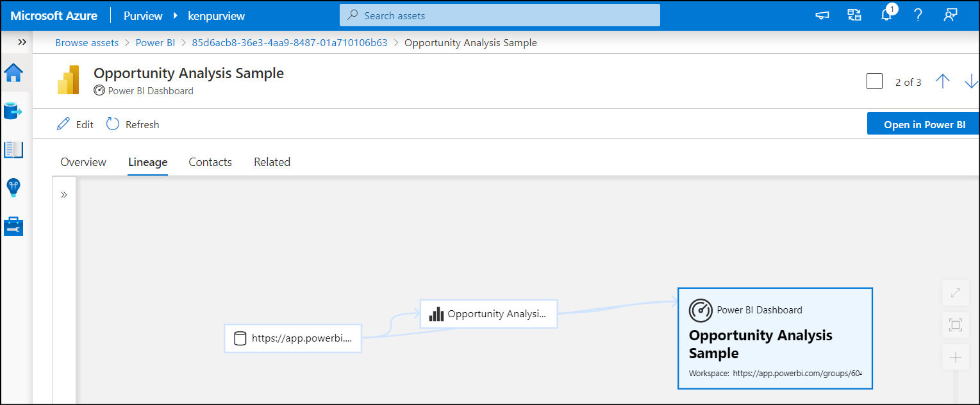Screen dimensions: 980x405
Task: Open the help question mark icon
Action: point(918,15)
